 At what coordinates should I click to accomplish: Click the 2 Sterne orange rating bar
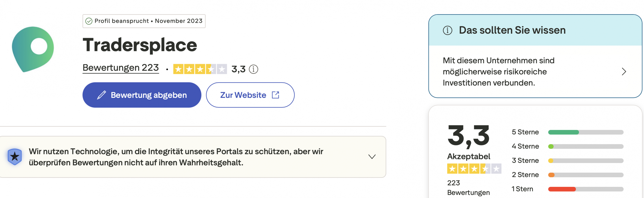click(x=585, y=175)
